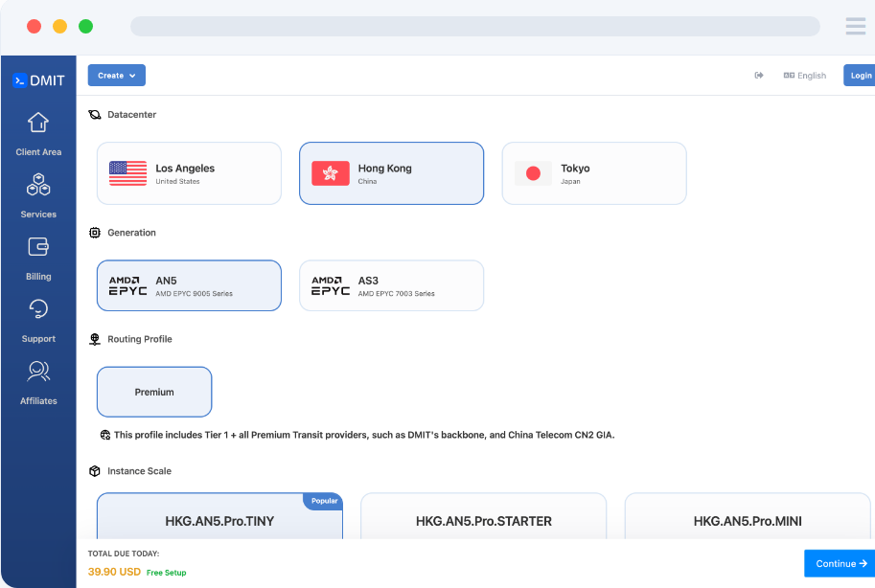Click the DMIT logo
Image resolution: width=875 pixels, height=588 pixels.
(x=38, y=80)
